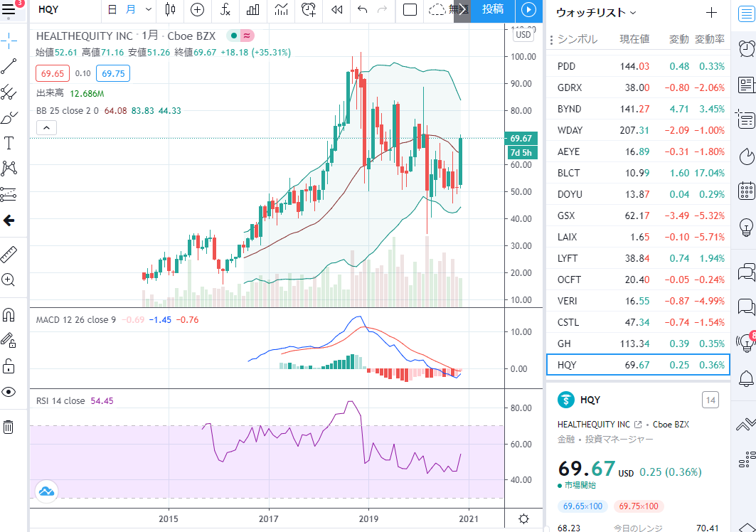Select the prediction and measurement tool

coord(9,194)
